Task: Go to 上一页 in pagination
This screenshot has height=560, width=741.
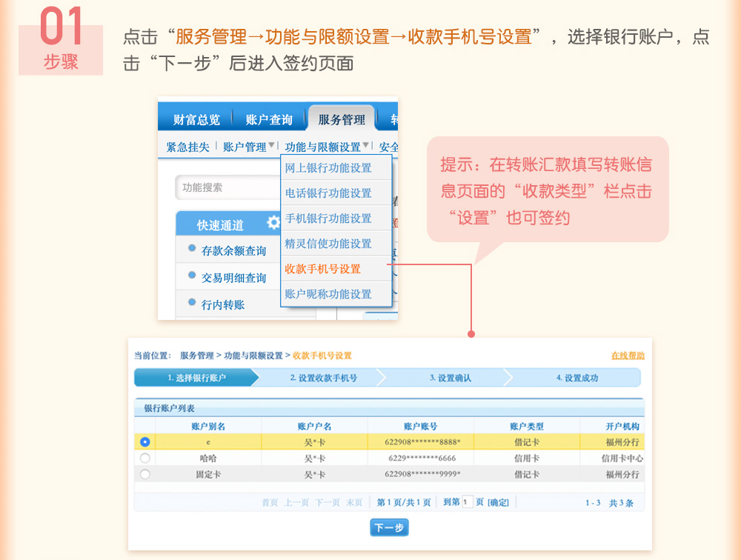Action: pyautogui.click(x=296, y=502)
